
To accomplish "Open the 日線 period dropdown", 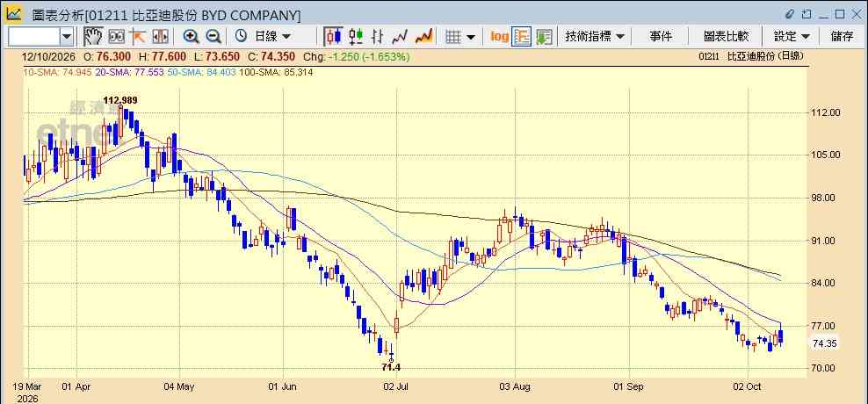I will click(x=271, y=37).
